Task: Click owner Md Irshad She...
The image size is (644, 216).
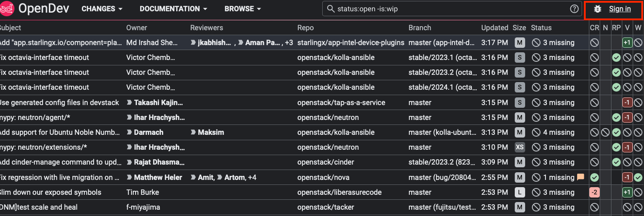Action: pyautogui.click(x=152, y=43)
